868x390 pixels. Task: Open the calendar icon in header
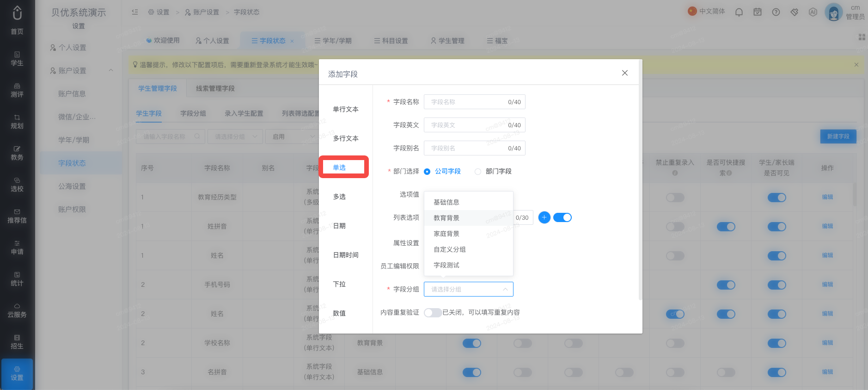[758, 12]
